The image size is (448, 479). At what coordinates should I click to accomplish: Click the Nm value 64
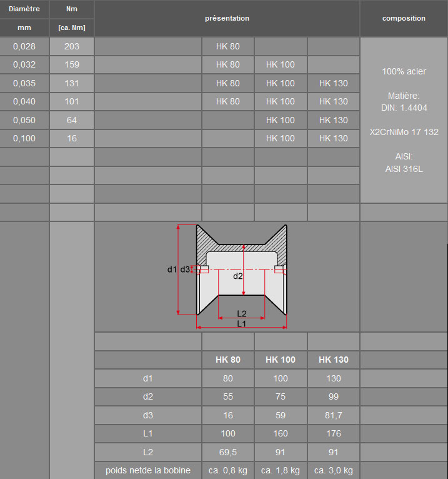pyautogui.click(x=72, y=120)
